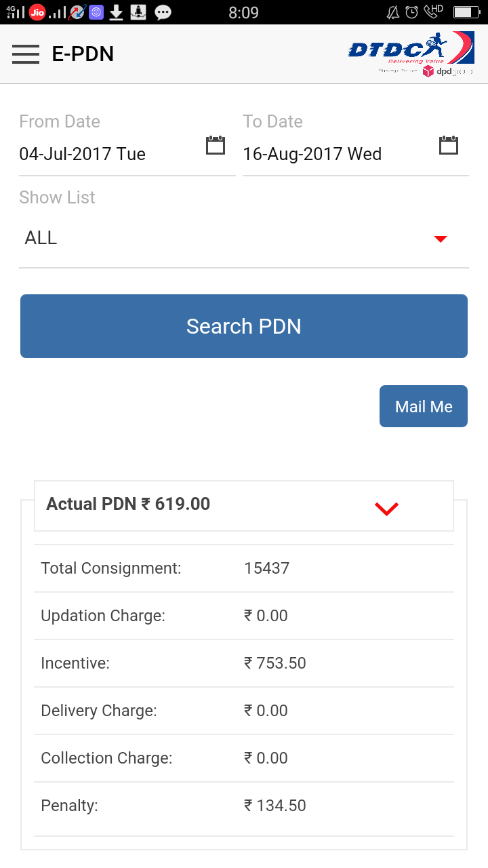Select the To Date field 16-Aug-2017

356,154
